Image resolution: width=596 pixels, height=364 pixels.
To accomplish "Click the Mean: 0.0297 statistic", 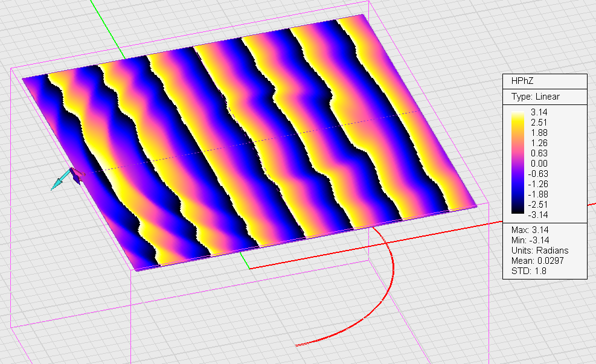I will tap(537, 261).
